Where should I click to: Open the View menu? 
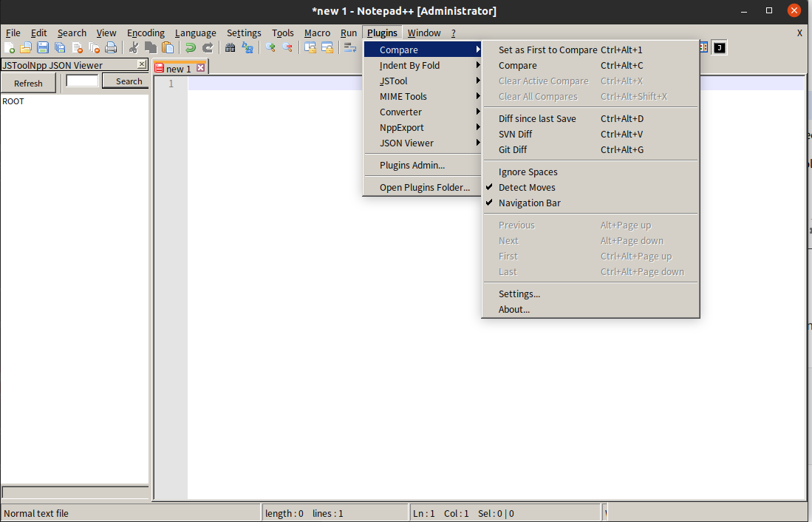click(106, 33)
